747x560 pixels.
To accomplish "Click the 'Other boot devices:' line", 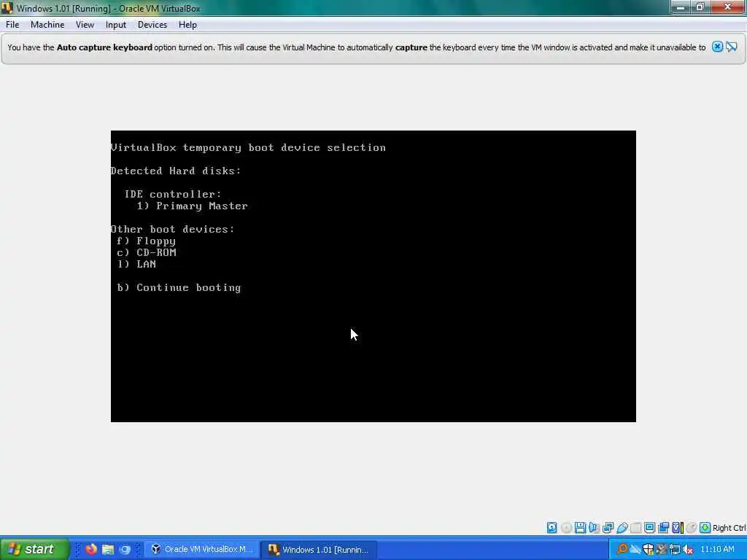I will (172, 229).
